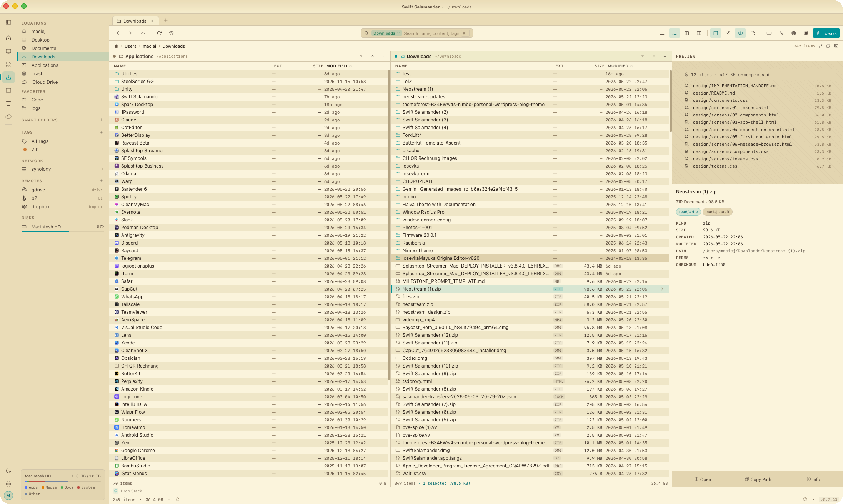Toggle the sidebar panel icon at top-left
Screen dimensions: 843x504
point(8,22)
